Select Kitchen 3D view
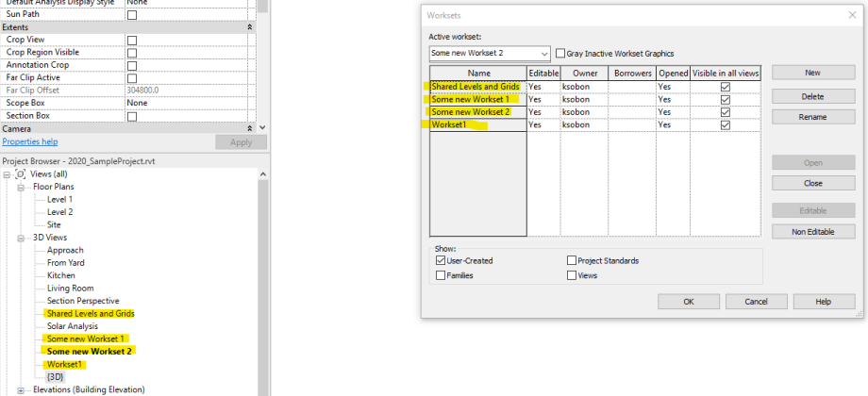This screenshot has width=868, height=396. click(x=61, y=275)
